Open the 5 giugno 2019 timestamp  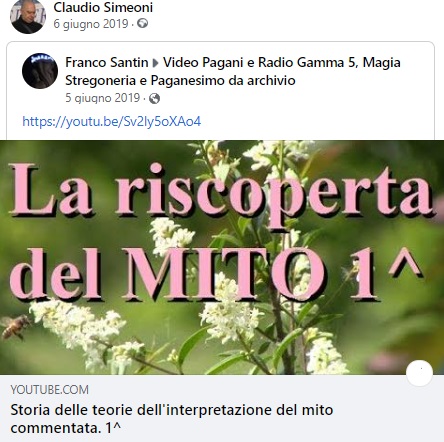(x=102, y=98)
